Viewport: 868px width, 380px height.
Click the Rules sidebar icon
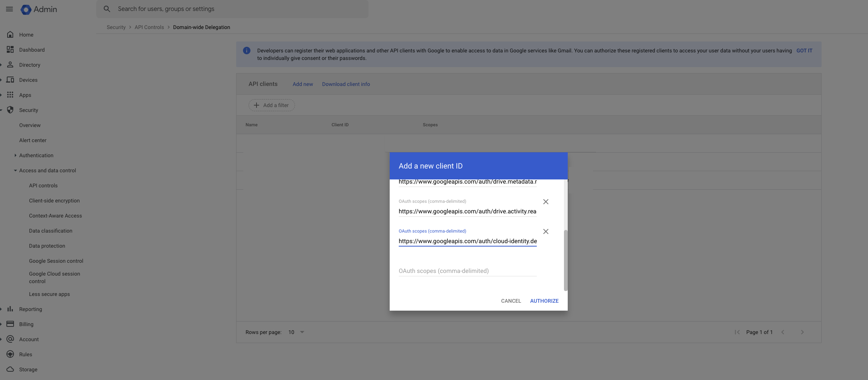point(10,354)
